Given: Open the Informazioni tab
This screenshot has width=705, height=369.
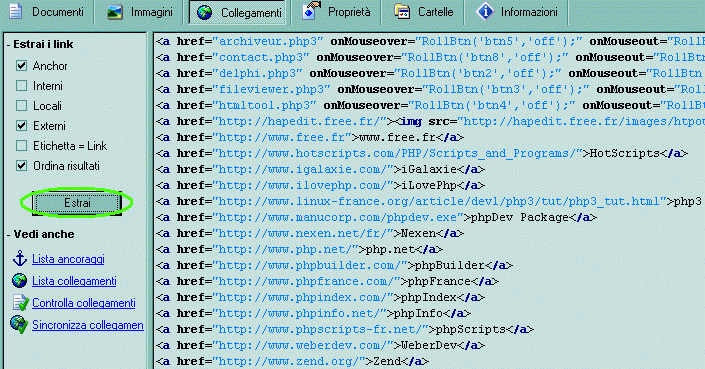Looking at the screenshot, I should pos(516,12).
